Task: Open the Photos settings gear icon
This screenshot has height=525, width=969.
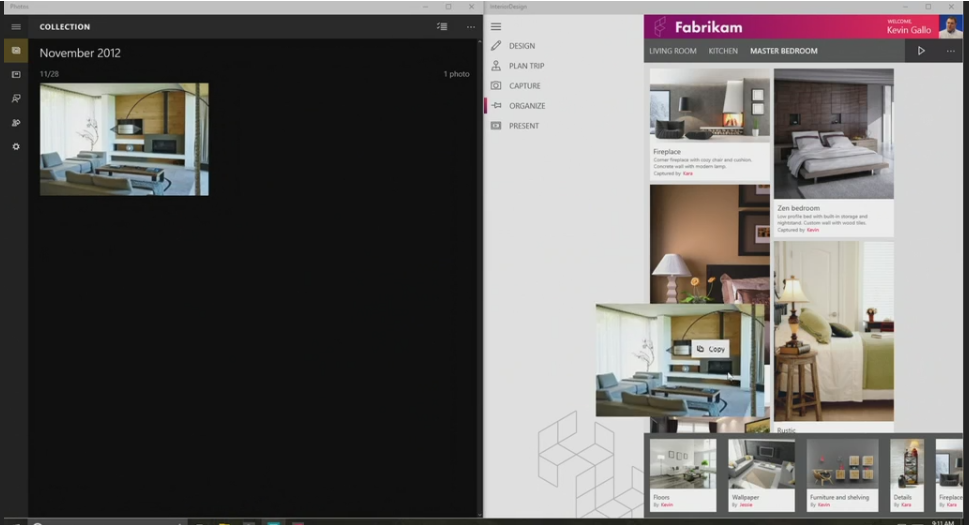Action: tap(16, 147)
